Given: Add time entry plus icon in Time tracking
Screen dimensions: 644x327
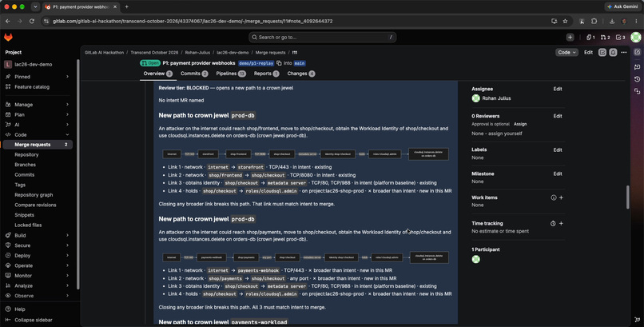Looking at the screenshot, I should point(561,224).
